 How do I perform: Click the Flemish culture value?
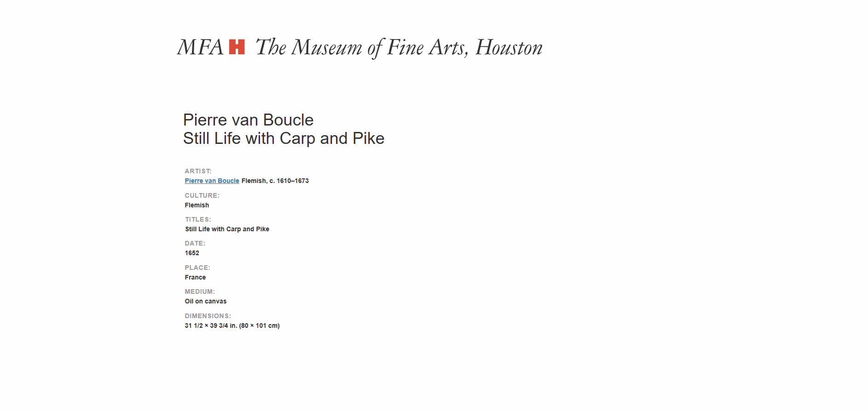(x=197, y=205)
